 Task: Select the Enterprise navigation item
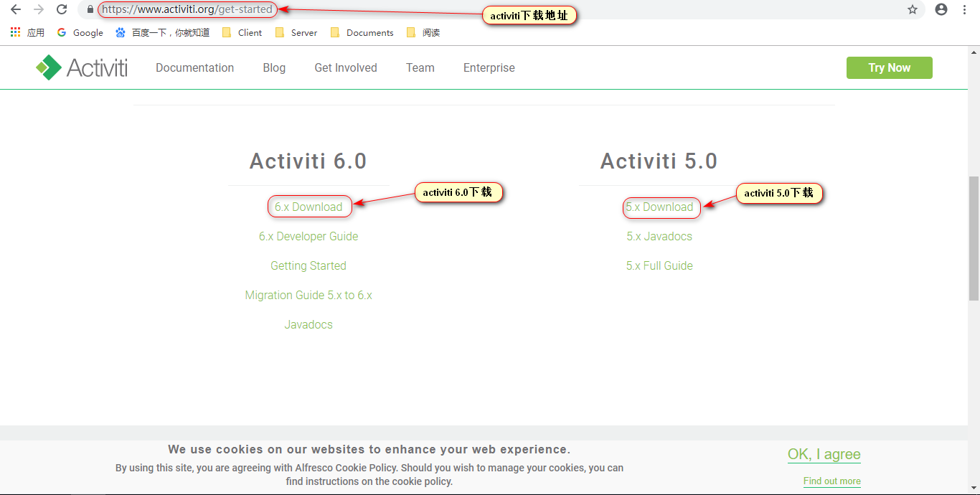coord(489,67)
